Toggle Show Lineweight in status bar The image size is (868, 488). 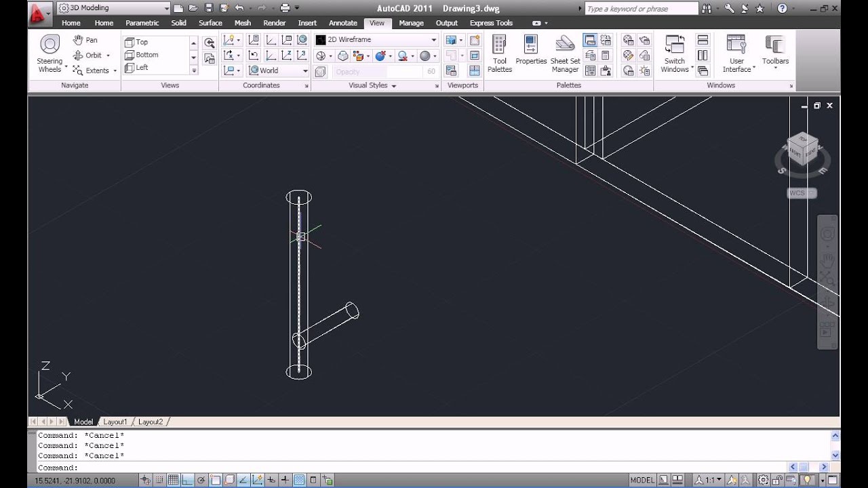(x=285, y=480)
